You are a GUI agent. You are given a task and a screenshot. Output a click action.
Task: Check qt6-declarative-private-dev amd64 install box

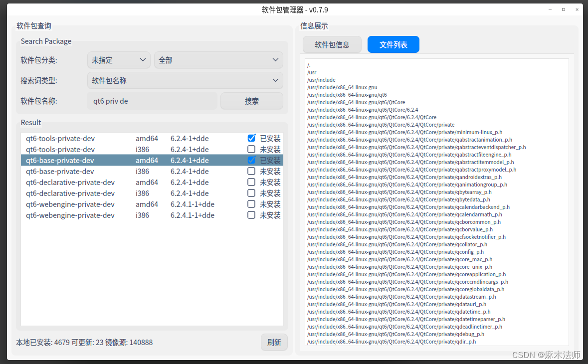(x=251, y=182)
